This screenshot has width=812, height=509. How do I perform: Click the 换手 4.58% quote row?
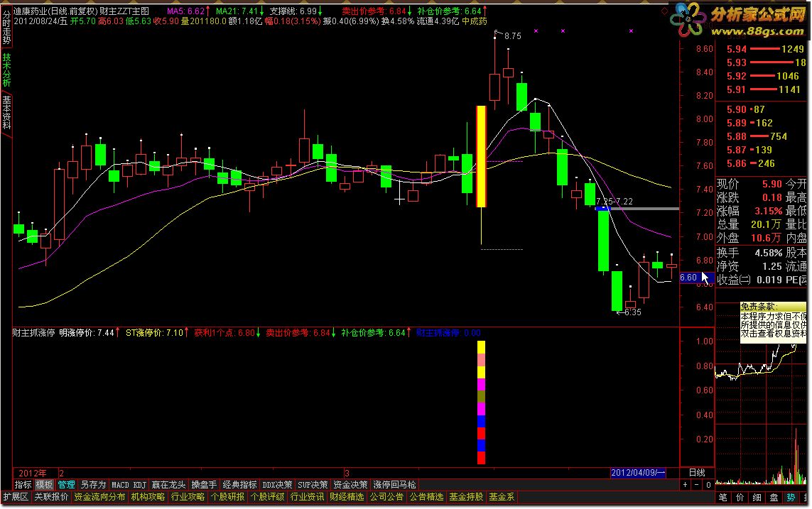coord(749,253)
